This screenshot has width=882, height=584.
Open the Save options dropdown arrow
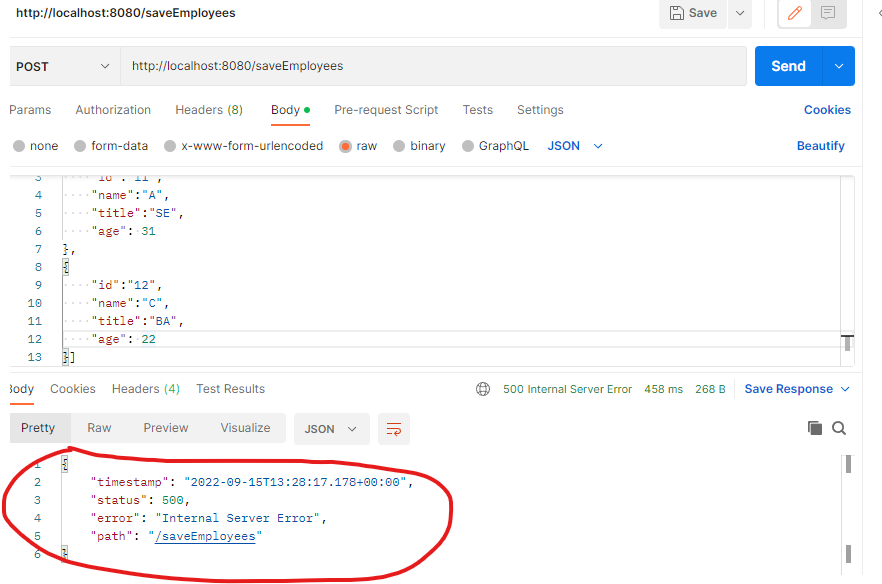[x=740, y=13]
